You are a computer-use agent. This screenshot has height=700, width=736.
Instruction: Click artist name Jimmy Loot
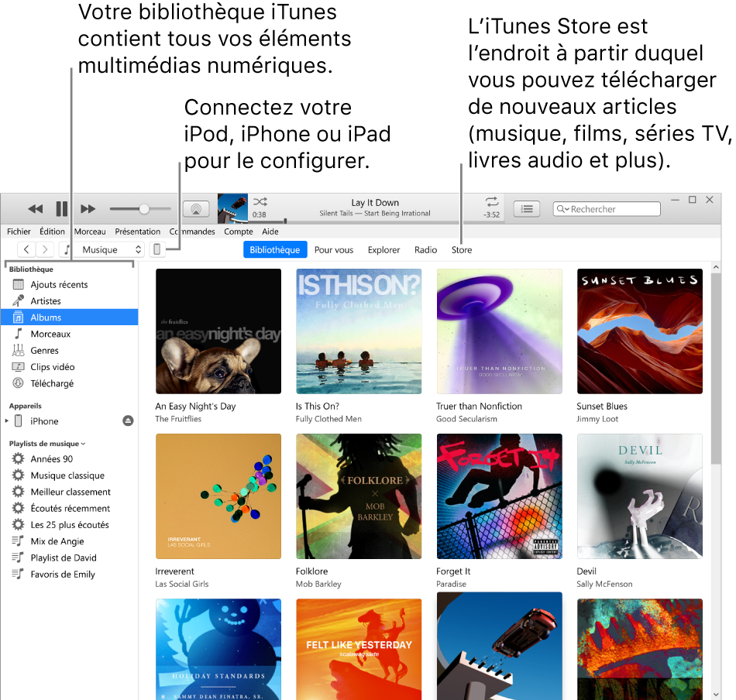[x=597, y=418]
